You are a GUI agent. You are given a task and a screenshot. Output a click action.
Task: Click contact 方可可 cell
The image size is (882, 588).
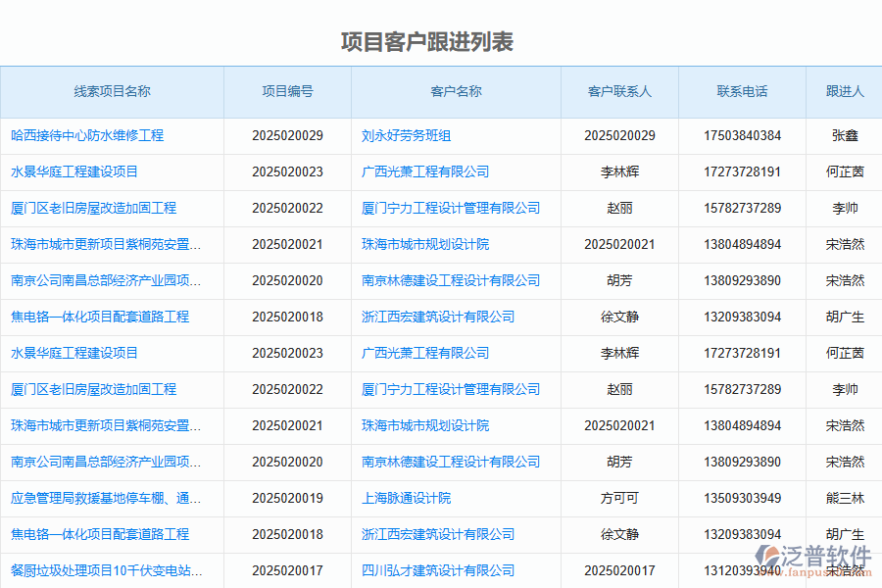tap(619, 498)
